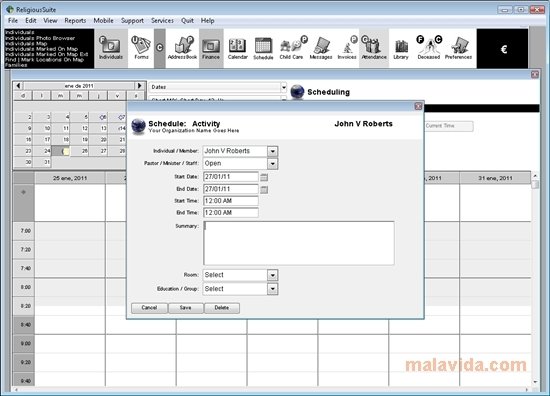The width and height of the screenshot is (550, 396).
Task: Open the Forms toolbar icon
Action: 141,48
